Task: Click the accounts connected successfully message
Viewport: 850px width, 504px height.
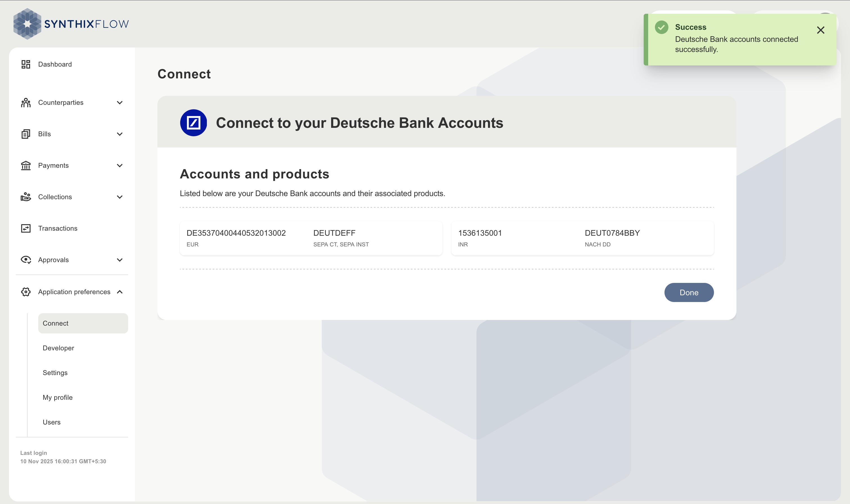Action: click(x=736, y=44)
